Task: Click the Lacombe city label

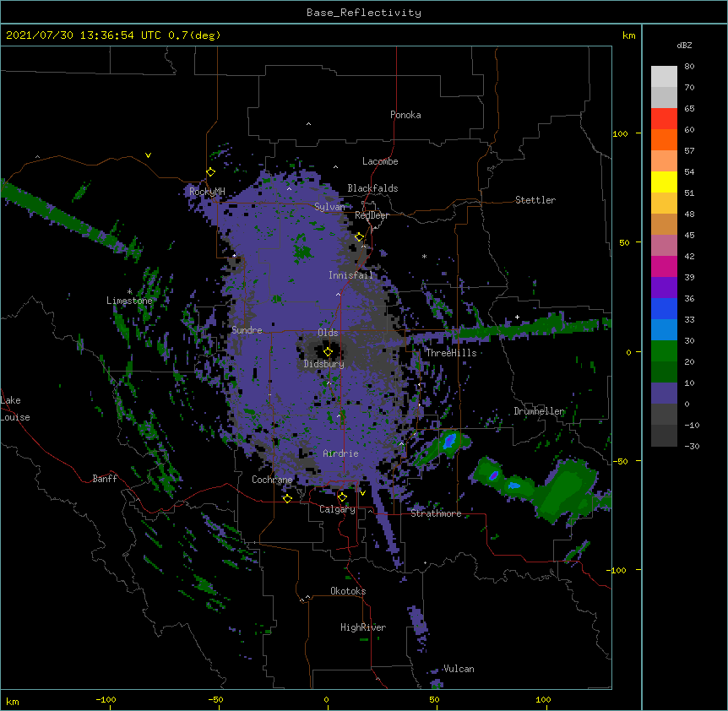Action: point(380,161)
